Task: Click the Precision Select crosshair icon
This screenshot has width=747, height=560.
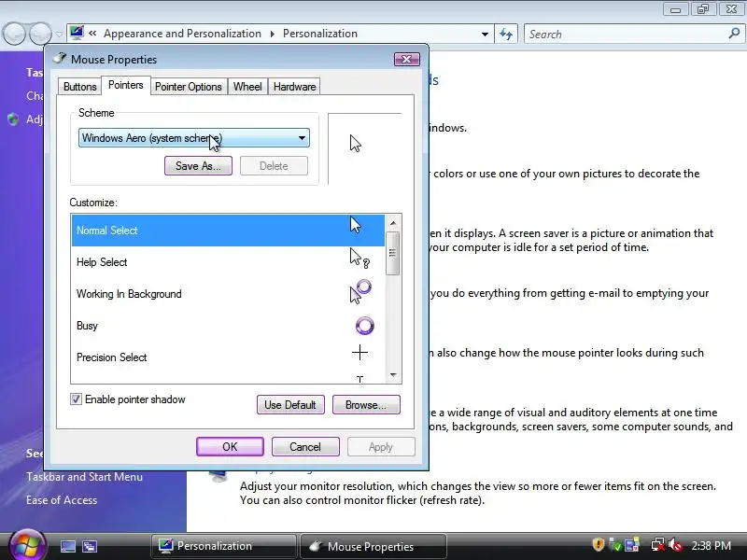Action: (359, 353)
